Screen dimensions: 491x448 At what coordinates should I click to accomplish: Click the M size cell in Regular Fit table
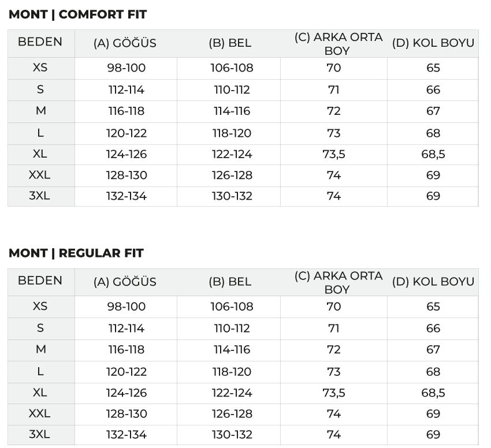coord(40,349)
